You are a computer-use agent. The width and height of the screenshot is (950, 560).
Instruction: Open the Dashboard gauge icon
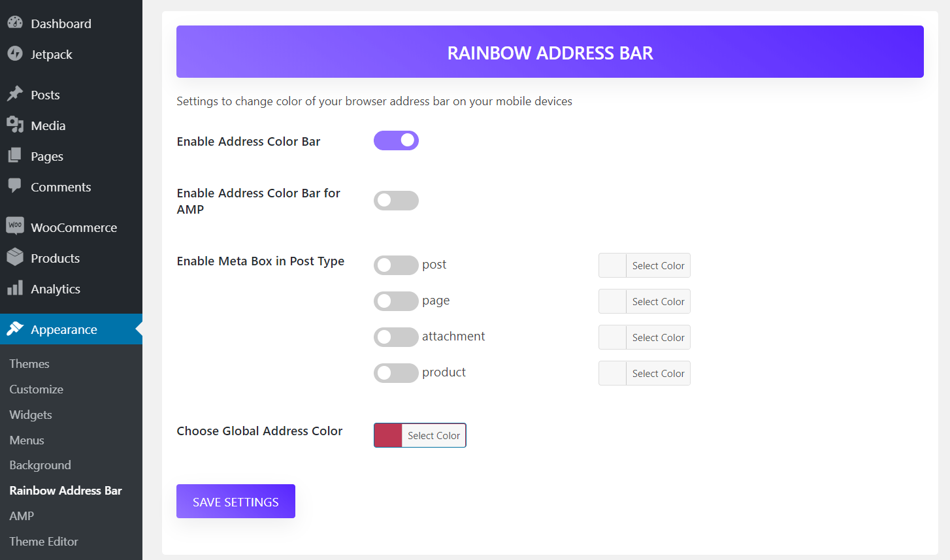(x=15, y=23)
